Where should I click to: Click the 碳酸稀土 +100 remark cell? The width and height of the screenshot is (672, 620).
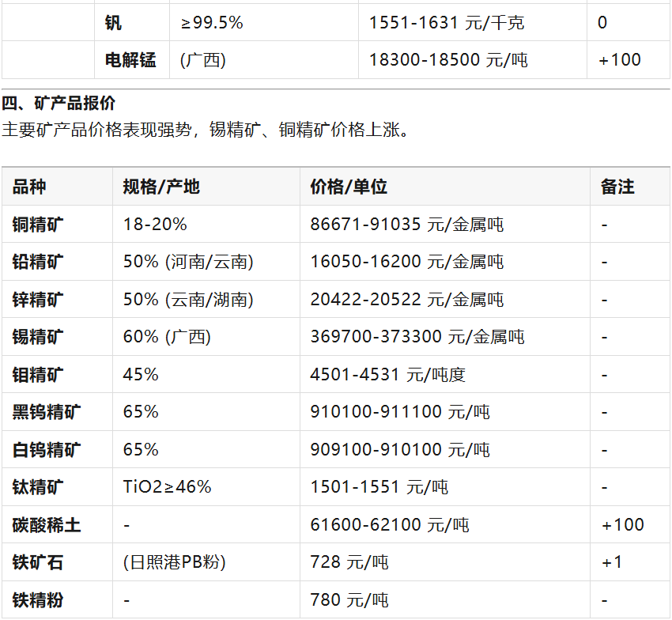tap(622, 525)
